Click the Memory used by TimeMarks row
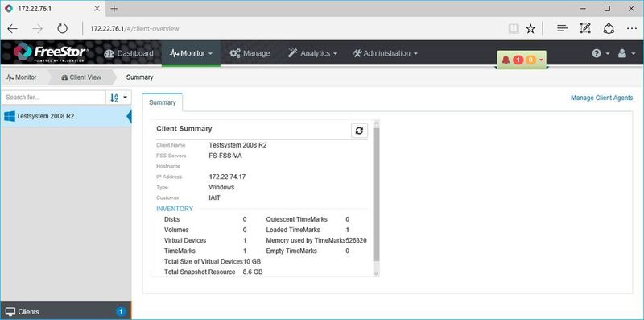Image resolution: width=644 pixels, height=320 pixels. [x=316, y=240]
